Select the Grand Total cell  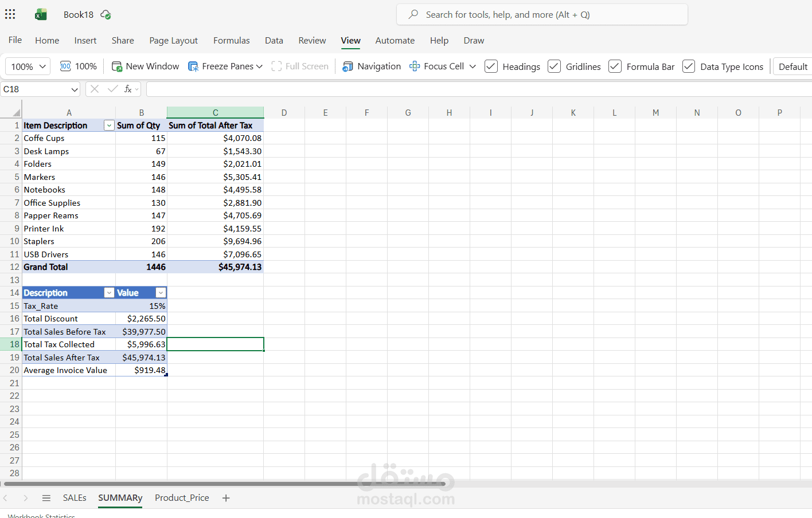(x=69, y=267)
